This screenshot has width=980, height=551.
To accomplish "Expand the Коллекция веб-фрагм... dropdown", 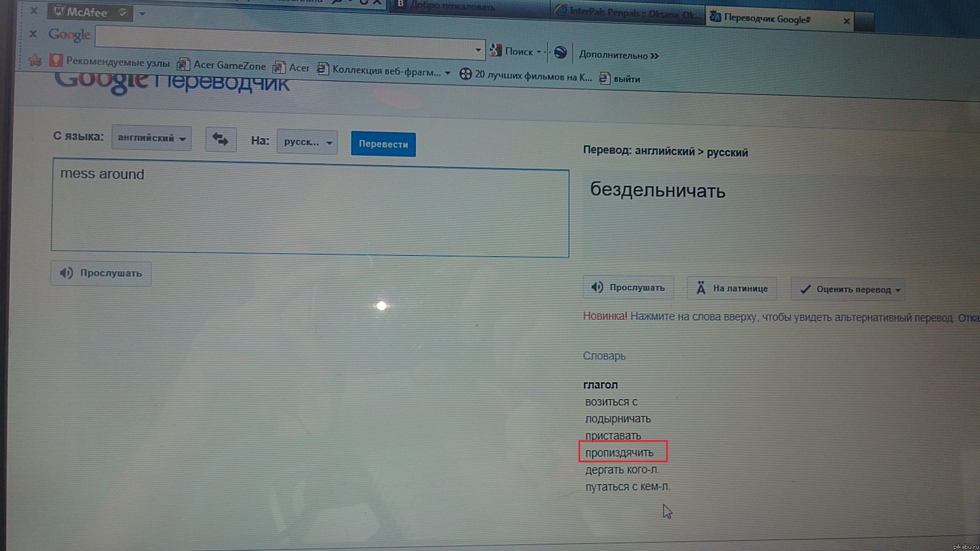I will tap(447, 73).
